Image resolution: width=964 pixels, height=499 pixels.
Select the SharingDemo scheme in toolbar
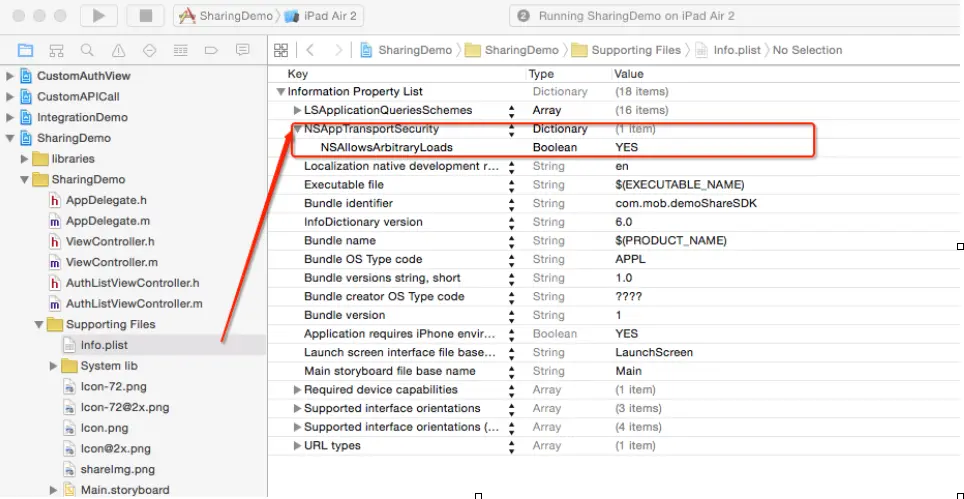point(226,16)
